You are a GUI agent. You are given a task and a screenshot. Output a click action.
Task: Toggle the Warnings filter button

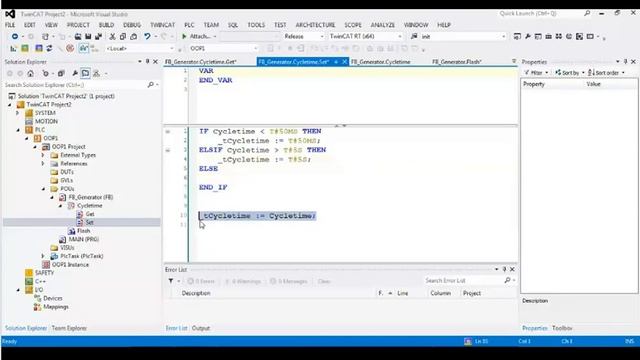coord(243,281)
